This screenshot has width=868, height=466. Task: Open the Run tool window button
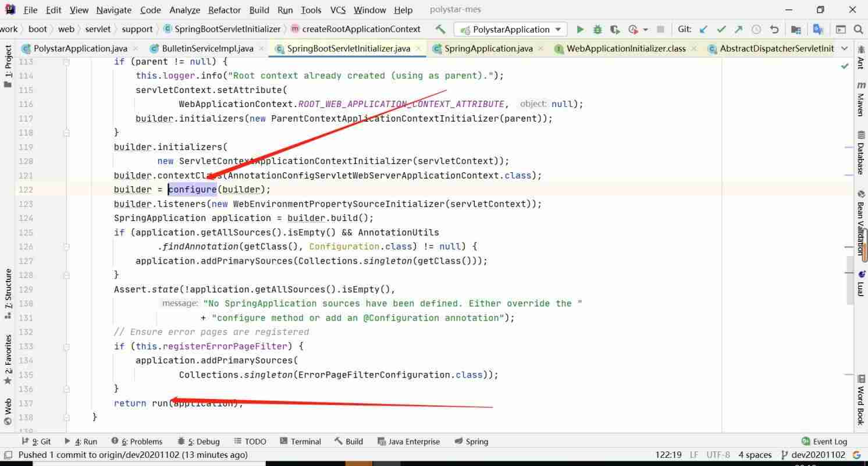tap(80, 441)
